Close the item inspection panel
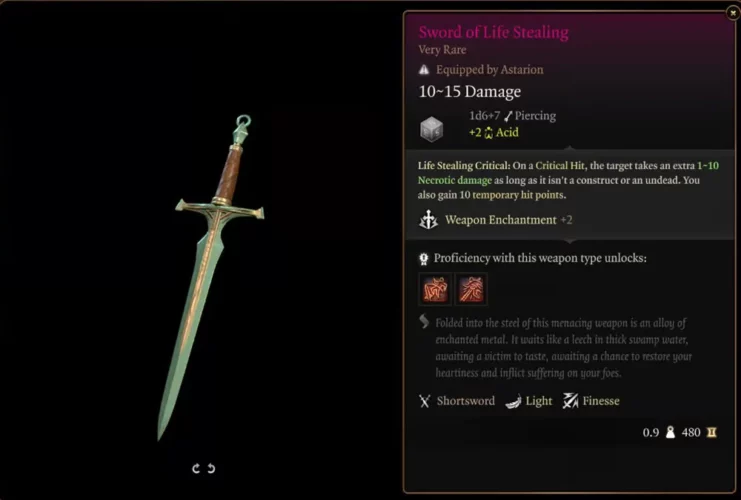741x500 pixels. click(733, 13)
